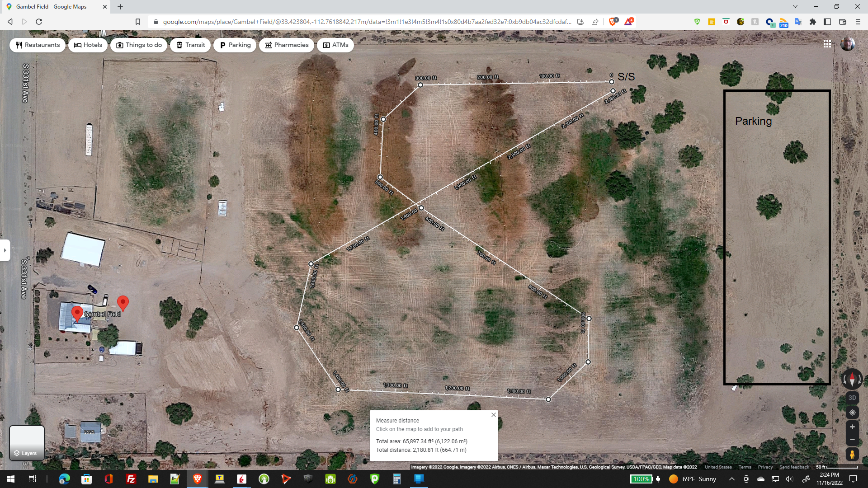Image resolution: width=868 pixels, height=488 pixels.
Task: Show your location on the map
Action: (852, 413)
